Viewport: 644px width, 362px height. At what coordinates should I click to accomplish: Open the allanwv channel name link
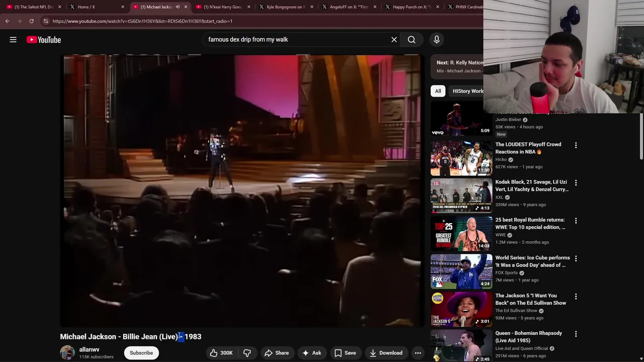(89, 349)
